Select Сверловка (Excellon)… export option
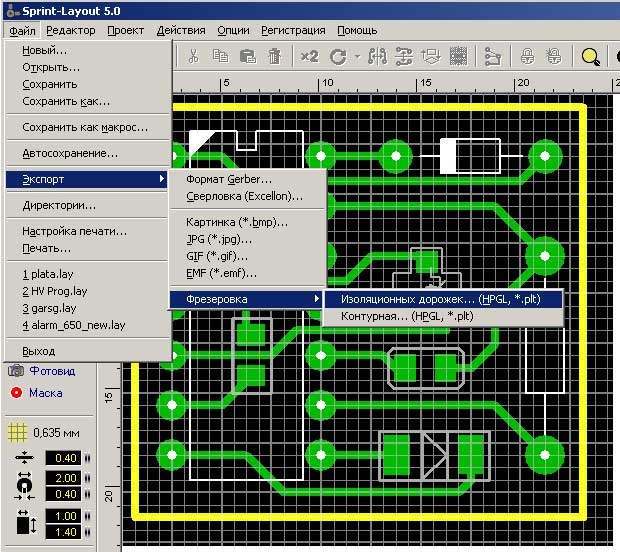Screen dimensions: 620x552 coord(248,196)
